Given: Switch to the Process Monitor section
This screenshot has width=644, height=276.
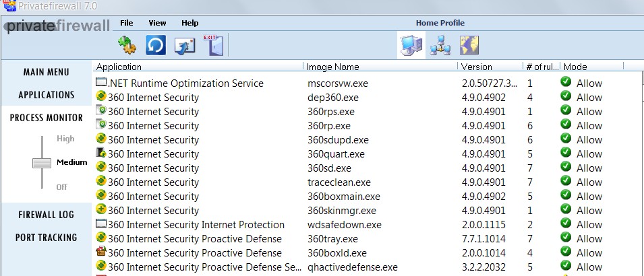Looking at the screenshot, I should 46,118.
